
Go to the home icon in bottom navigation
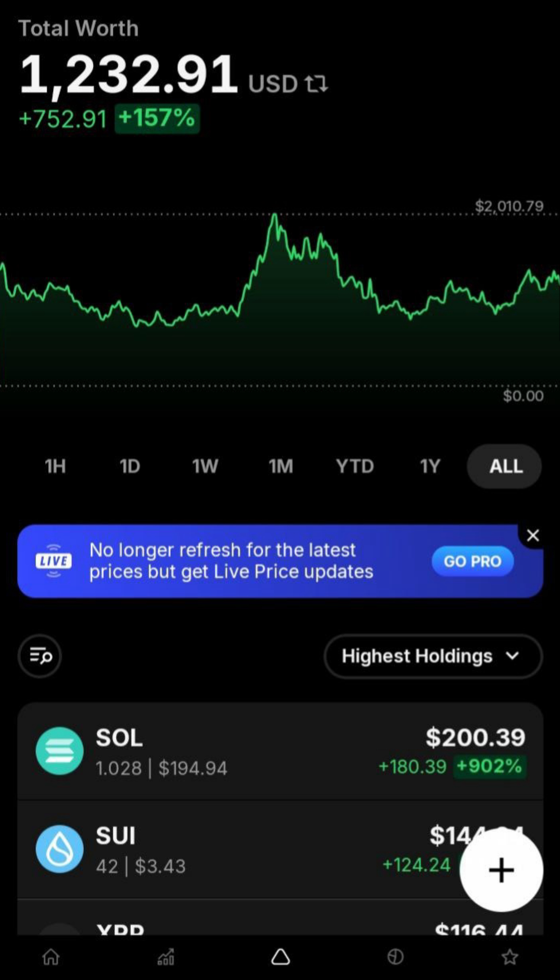[51, 957]
